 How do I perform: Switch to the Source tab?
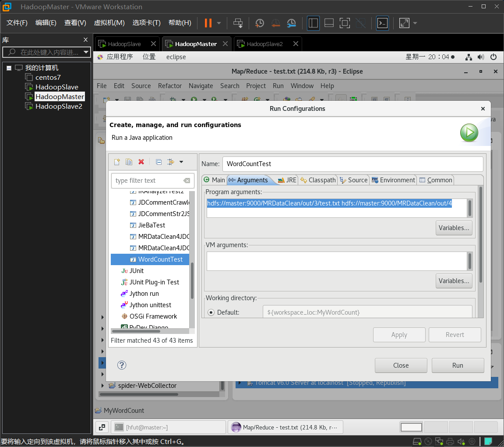coord(353,180)
